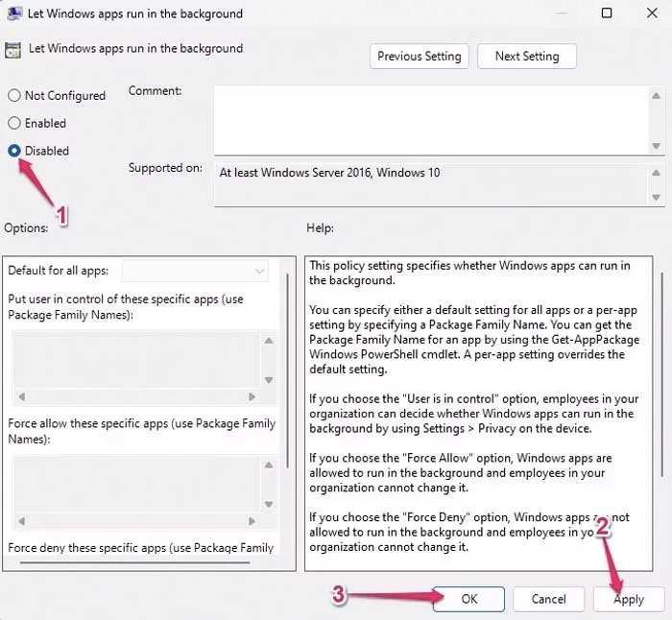Click the Comment box scroll up arrow

[656, 95]
